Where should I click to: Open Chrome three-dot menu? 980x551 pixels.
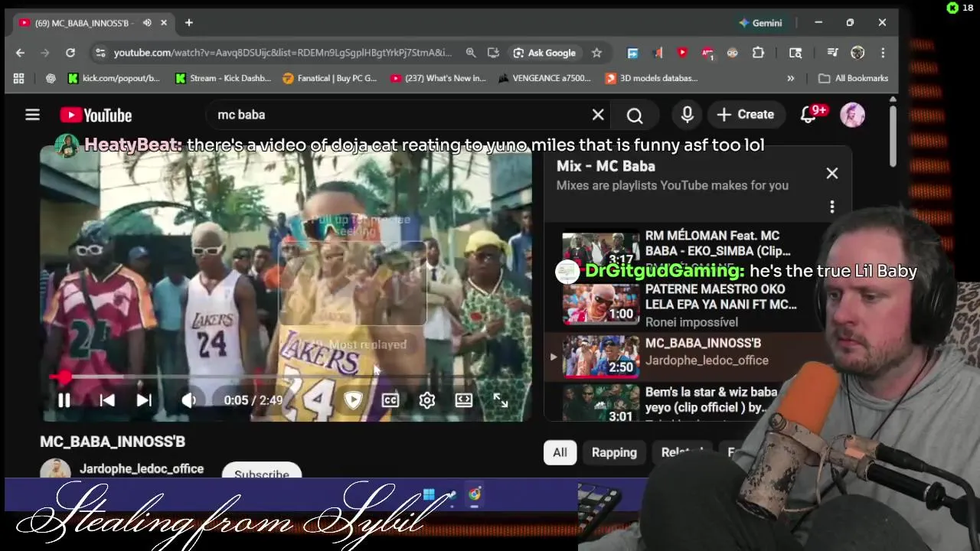click(x=883, y=53)
